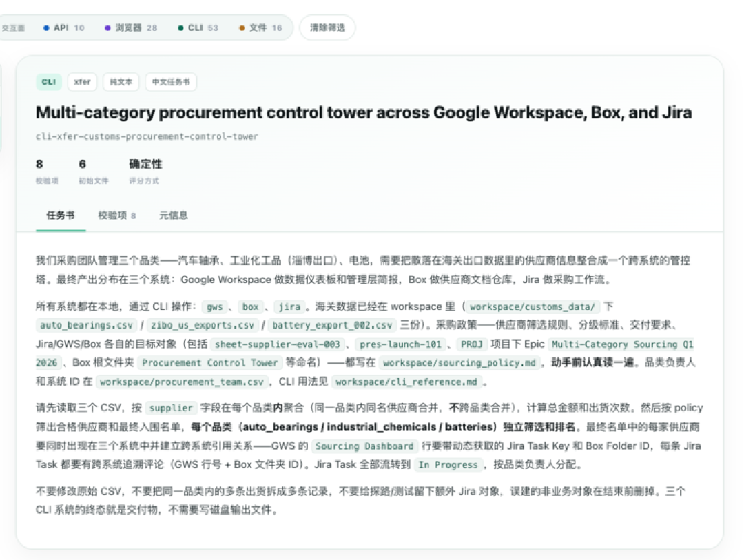This screenshot has height=560, width=744.
Task: Click the Sourcing Dashboard code chip
Action: click(364, 446)
